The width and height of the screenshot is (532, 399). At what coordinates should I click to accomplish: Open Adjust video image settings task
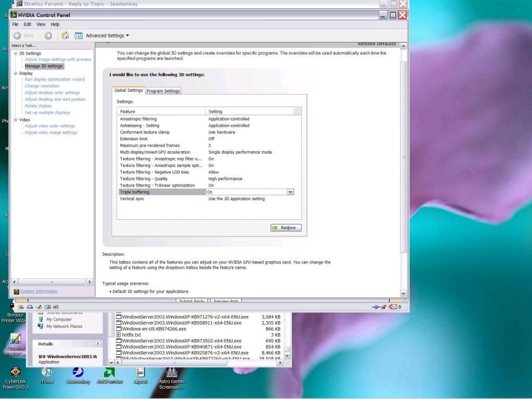[x=51, y=132]
